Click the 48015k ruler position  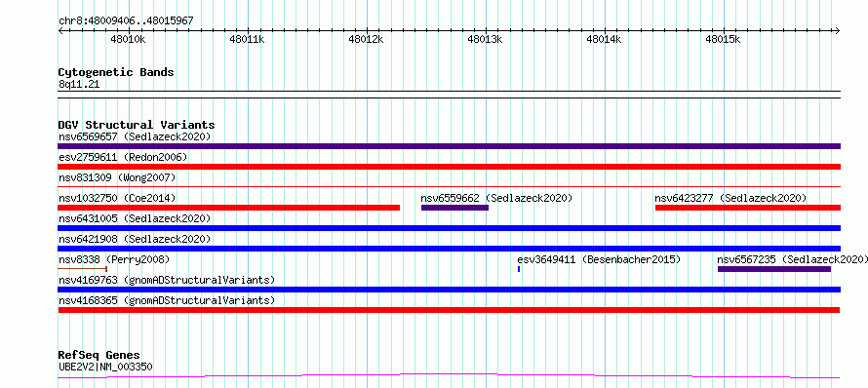(723, 39)
